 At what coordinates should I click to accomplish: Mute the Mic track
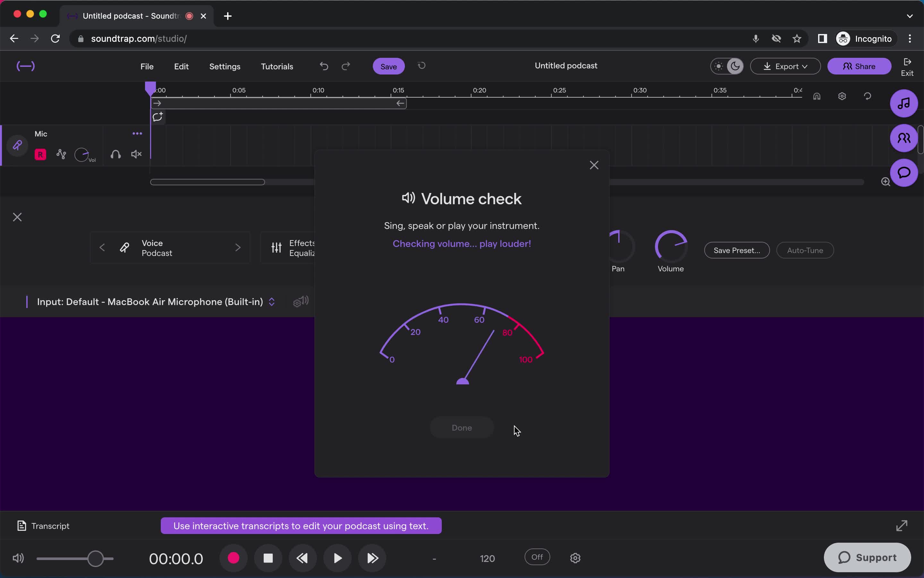click(136, 154)
